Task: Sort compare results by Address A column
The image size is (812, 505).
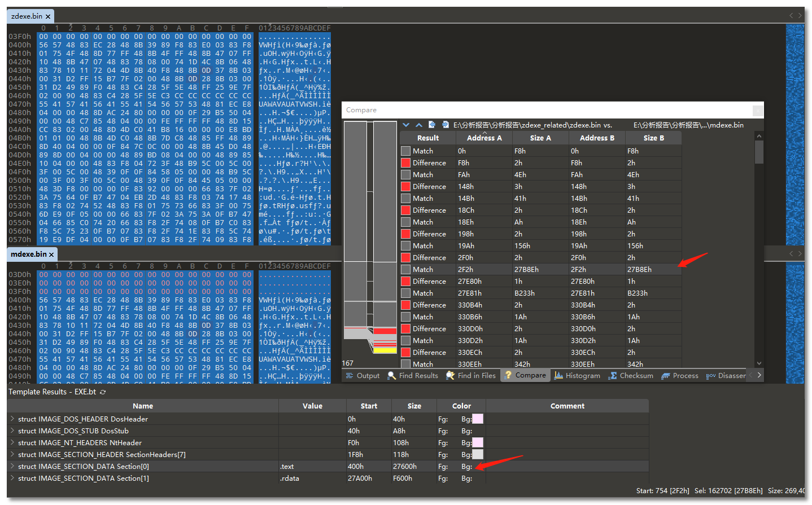Action: [484, 138]
